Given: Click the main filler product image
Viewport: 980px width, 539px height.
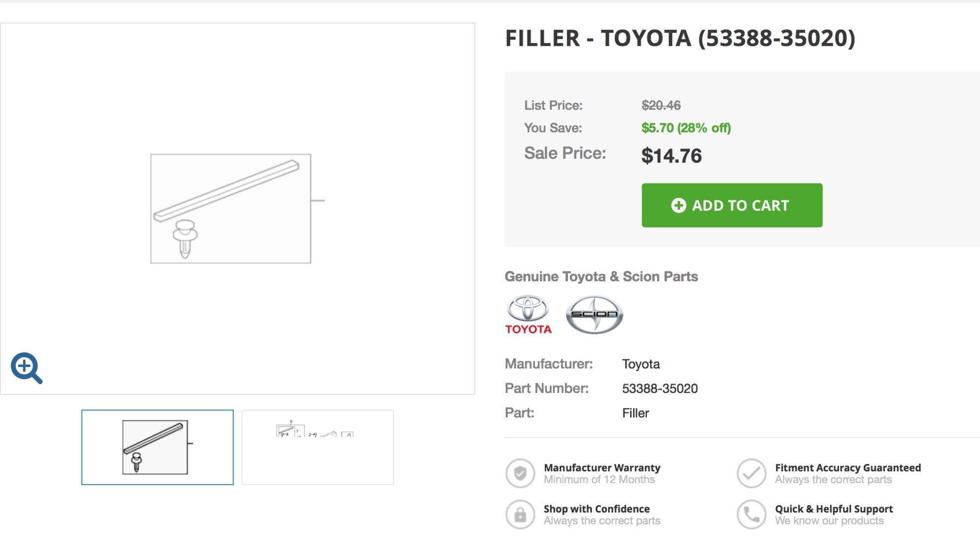Looking at the screenshot, I should pos(237,208).
